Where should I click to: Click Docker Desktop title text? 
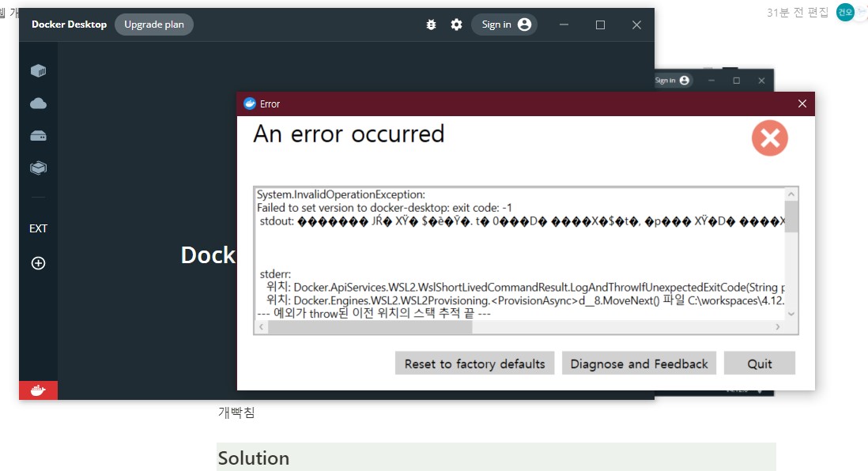coord(70,24)
